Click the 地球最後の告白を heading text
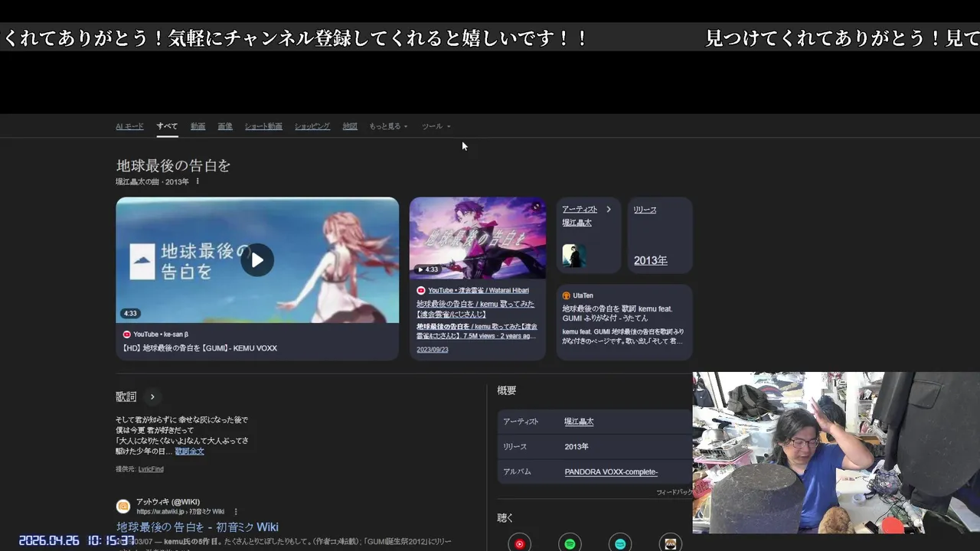The width and height of the screenshot is (980, 551). [173, 165]
